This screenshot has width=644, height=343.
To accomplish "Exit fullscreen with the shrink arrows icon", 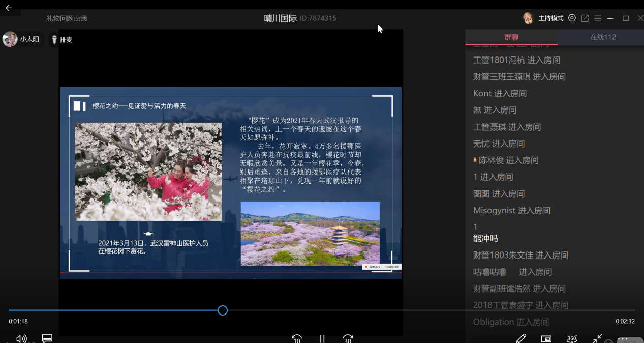I will (597, 338).
